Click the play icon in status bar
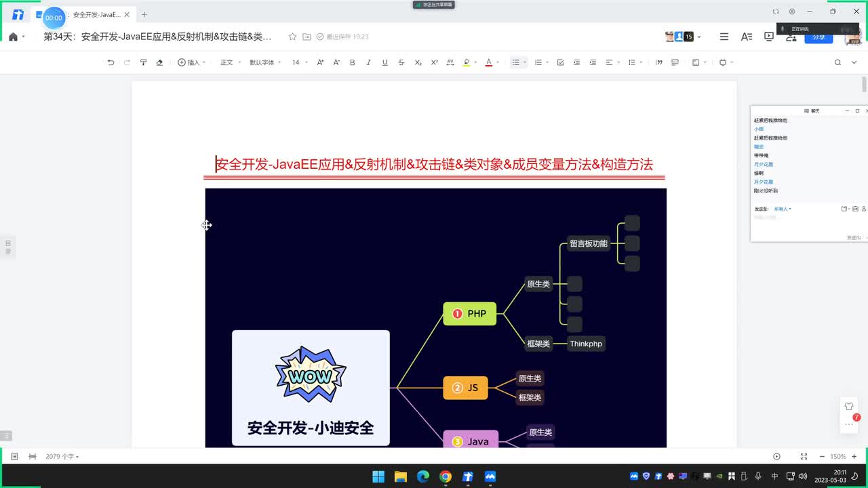This screenshot has width=868, height=488. (x=777, y=457)
